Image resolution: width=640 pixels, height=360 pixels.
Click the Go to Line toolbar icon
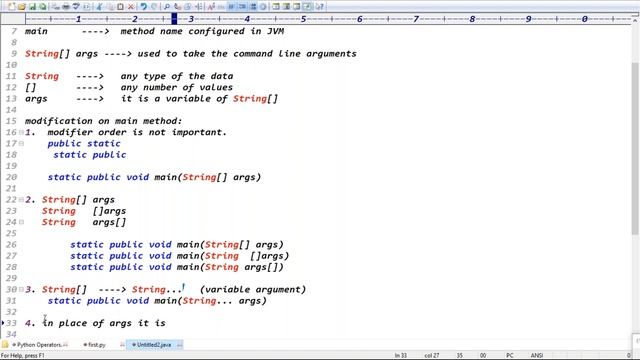(x=198, y=7)
